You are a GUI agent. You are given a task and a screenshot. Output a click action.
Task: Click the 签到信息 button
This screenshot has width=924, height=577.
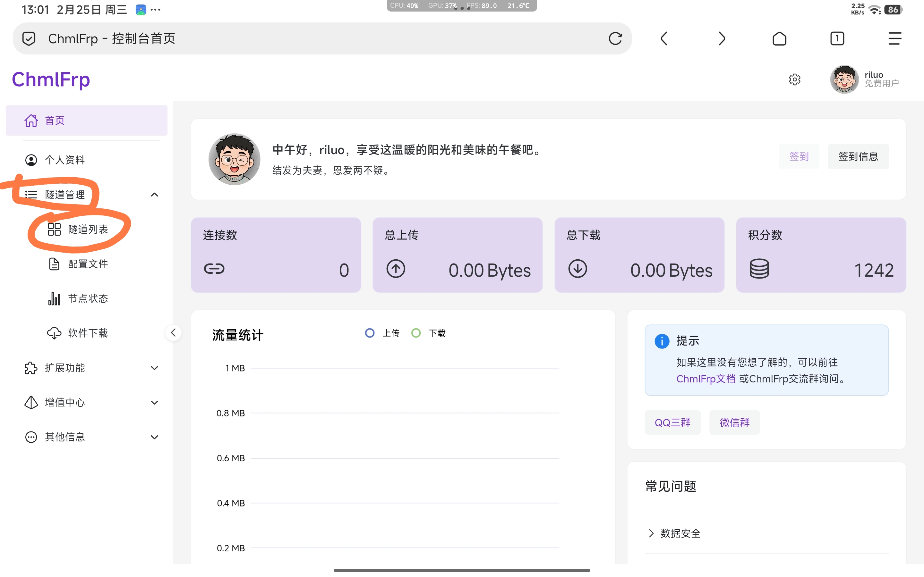pos(858,156)
